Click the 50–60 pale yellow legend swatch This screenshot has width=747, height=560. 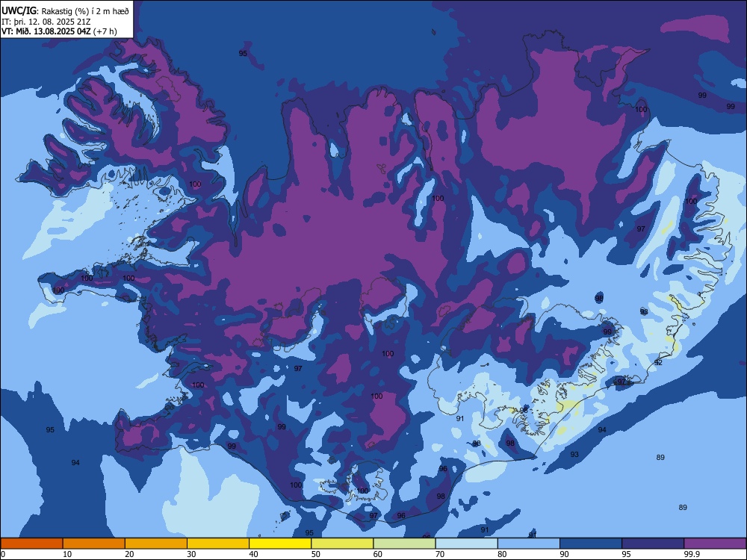coord(342,544)
